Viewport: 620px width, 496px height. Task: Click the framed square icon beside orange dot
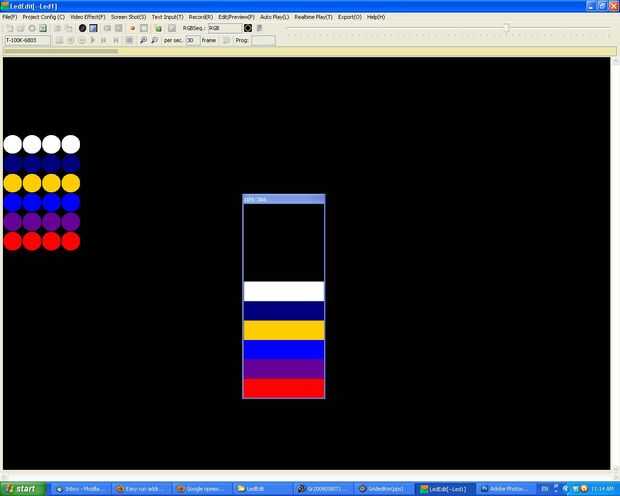[144, 28]
